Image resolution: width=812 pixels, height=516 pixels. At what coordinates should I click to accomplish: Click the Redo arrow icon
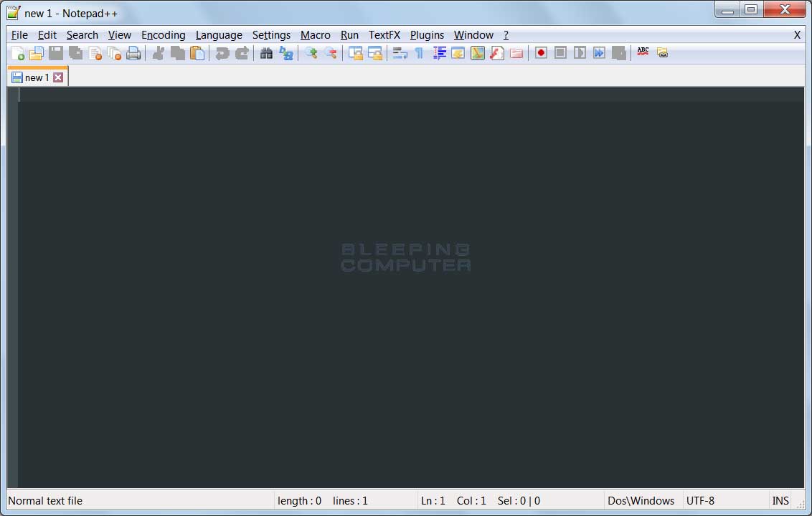242,53
